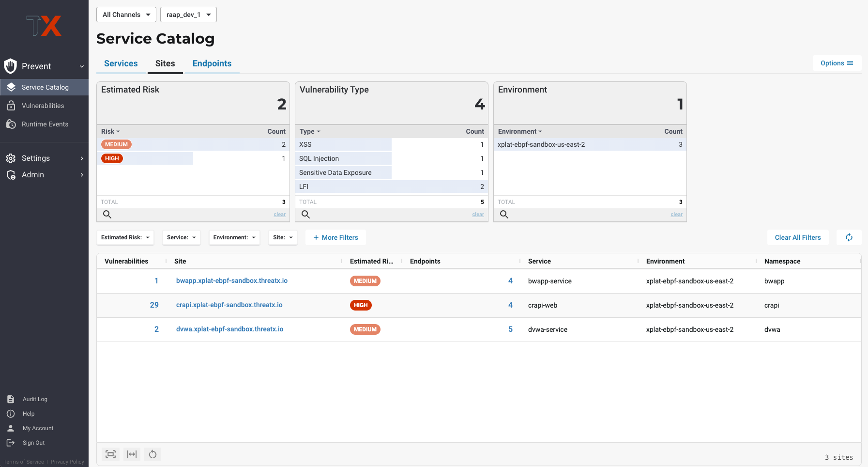Click More Filters button
Screen dimensions: 868x467
point(335,237)
